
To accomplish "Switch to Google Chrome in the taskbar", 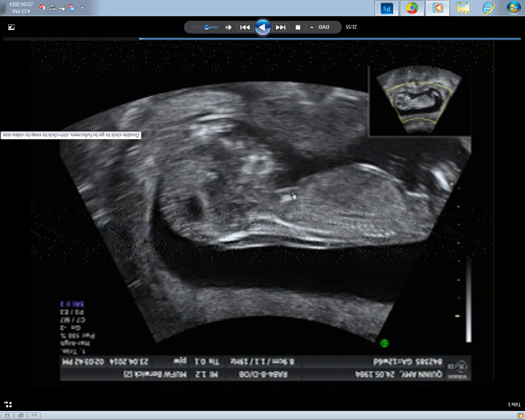I will tap(412, 8).
